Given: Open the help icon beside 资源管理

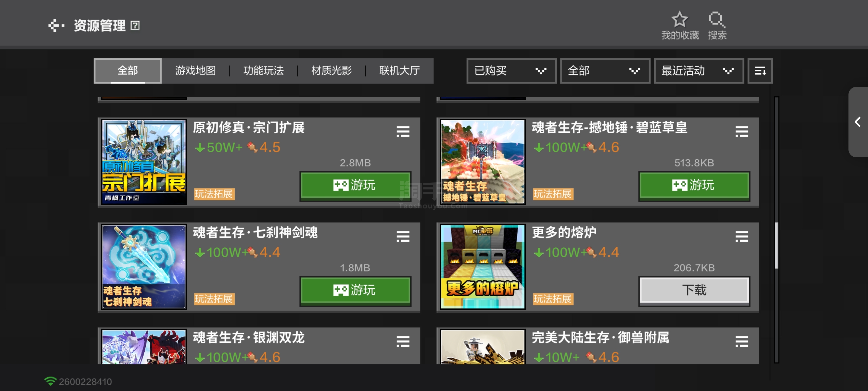Looking at the screenshot, I should pos(135,26).
